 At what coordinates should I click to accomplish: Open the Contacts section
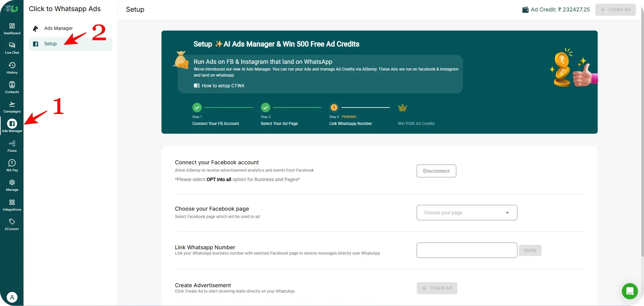click(12, 87)
